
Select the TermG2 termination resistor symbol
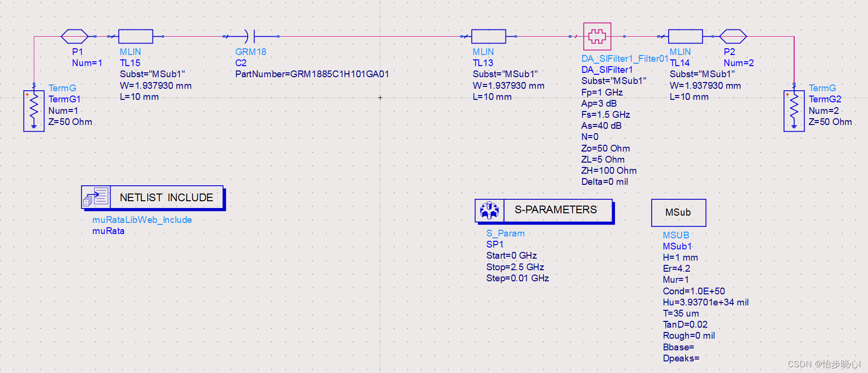(x=794, y=111)
